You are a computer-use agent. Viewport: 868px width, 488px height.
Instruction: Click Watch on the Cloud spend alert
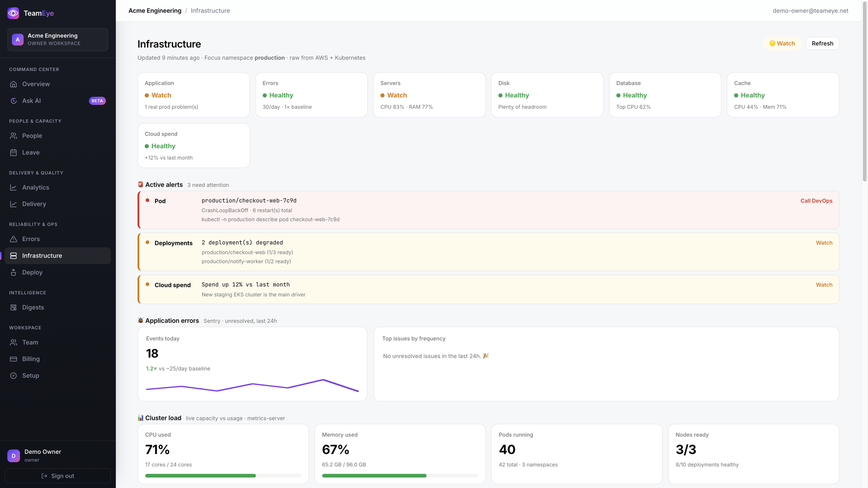tap(824, 285)
